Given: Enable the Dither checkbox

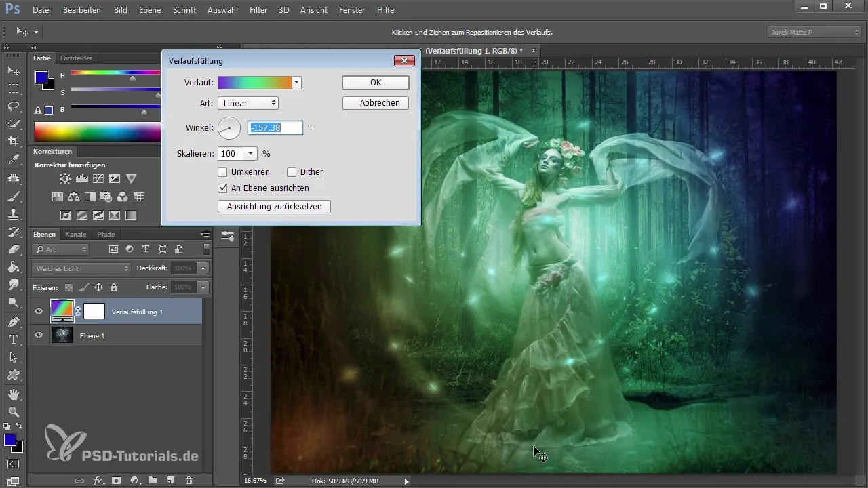Looking at the screenshot, I should [x=292, y=172].
